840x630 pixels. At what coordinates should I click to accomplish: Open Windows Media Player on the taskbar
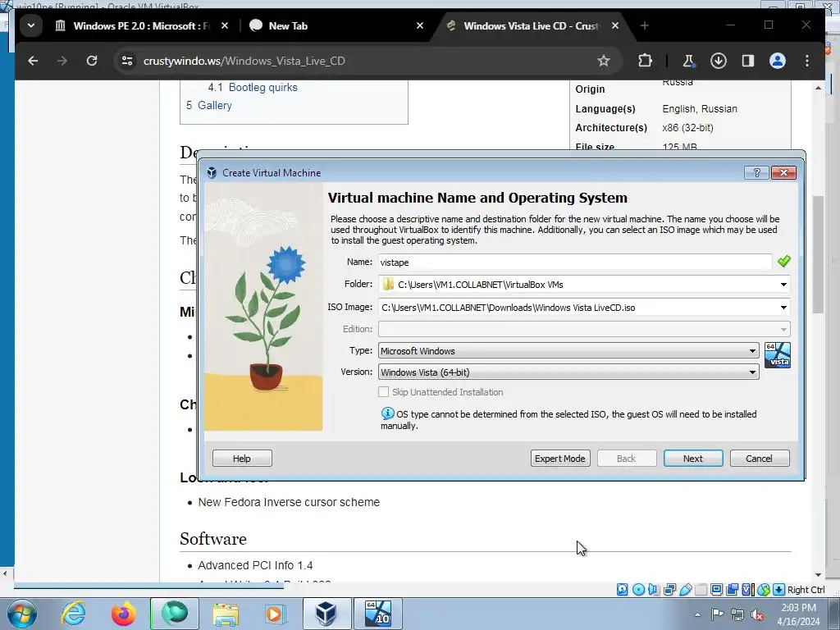276,614
